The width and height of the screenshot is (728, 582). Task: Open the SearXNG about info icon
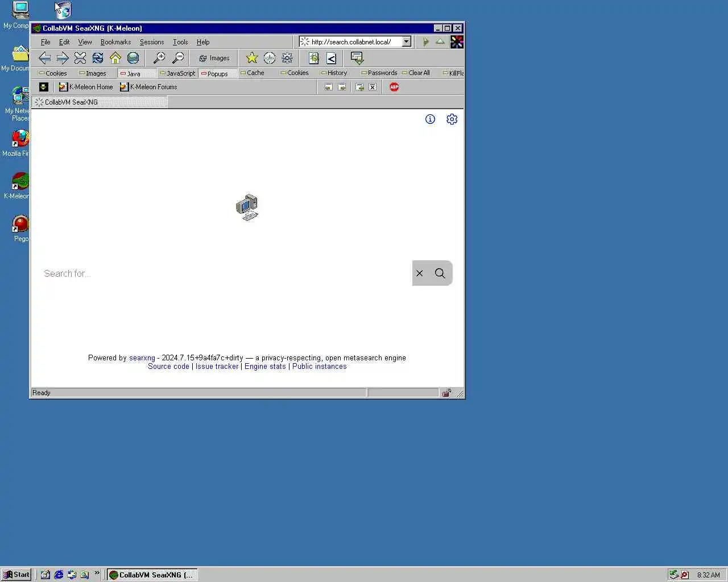click(x=430, y=119)
